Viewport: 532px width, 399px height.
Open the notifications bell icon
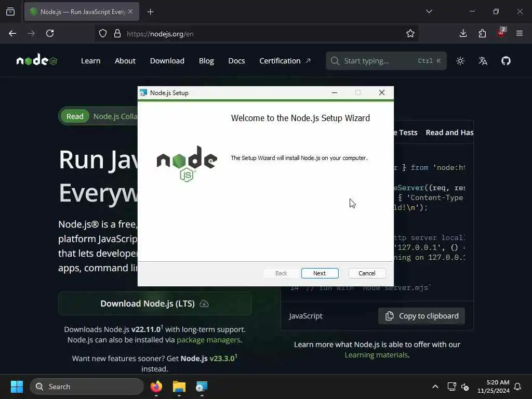click(x=517, y=387)
